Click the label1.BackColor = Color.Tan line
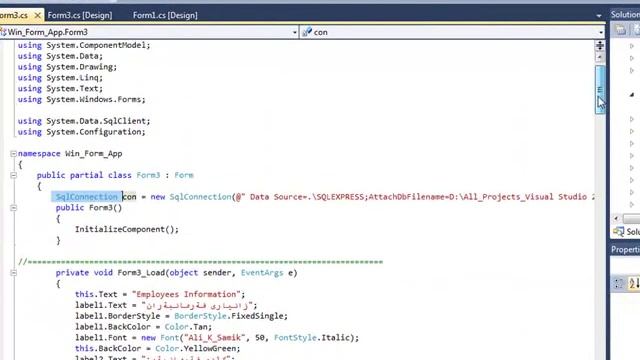This screenshot has height=360, width=640. [143, 327]
